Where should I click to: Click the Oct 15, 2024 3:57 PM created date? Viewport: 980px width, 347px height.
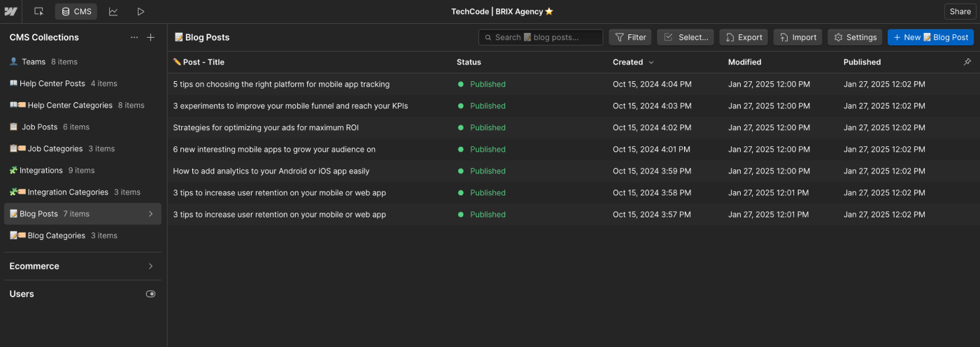click(x=652, y=214)
